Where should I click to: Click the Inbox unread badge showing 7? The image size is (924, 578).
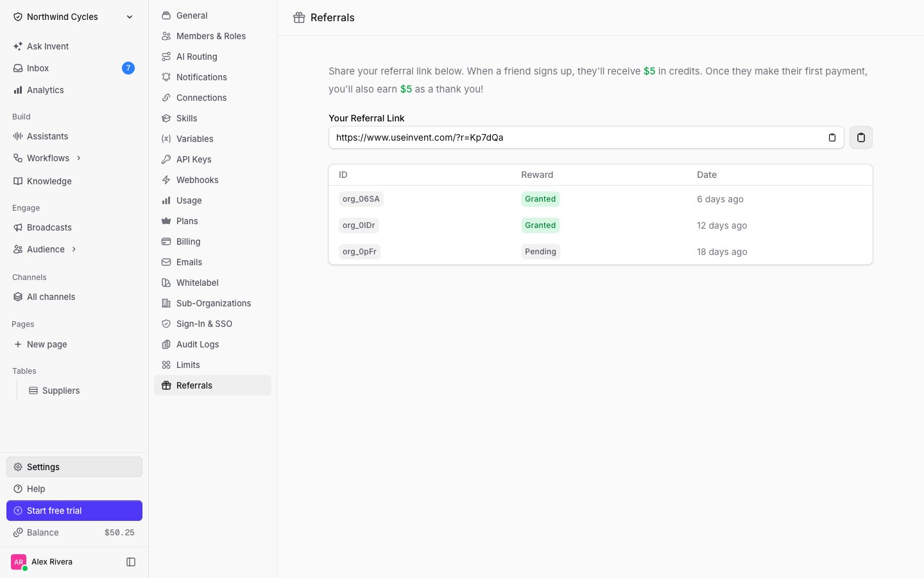pyautogui.click(x=128, y=68)
